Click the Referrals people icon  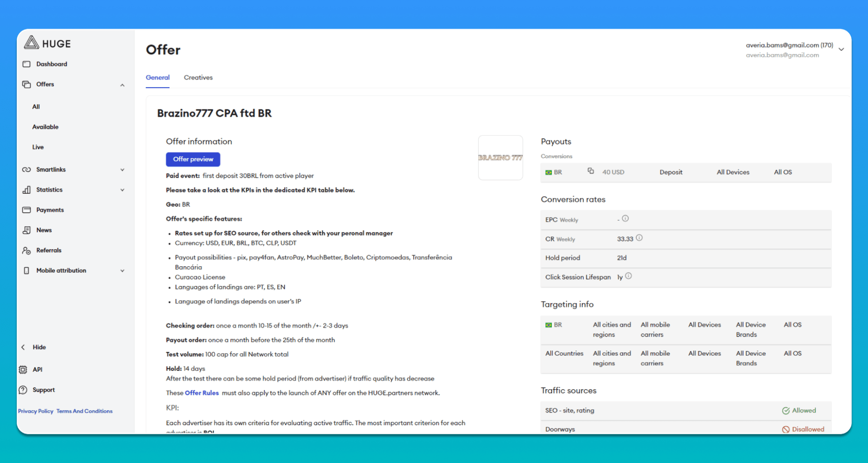26,251
